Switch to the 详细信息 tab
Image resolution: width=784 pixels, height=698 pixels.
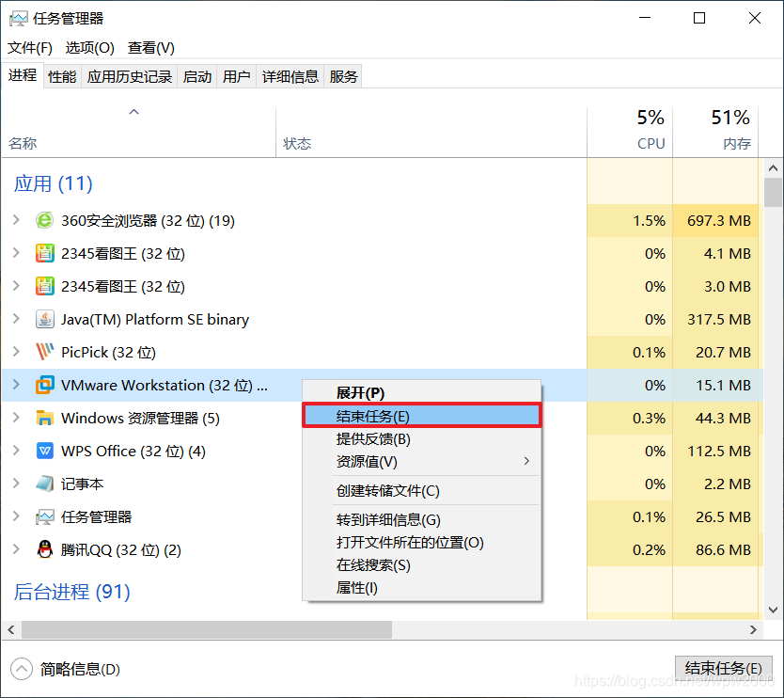click(x=290, y=76)
